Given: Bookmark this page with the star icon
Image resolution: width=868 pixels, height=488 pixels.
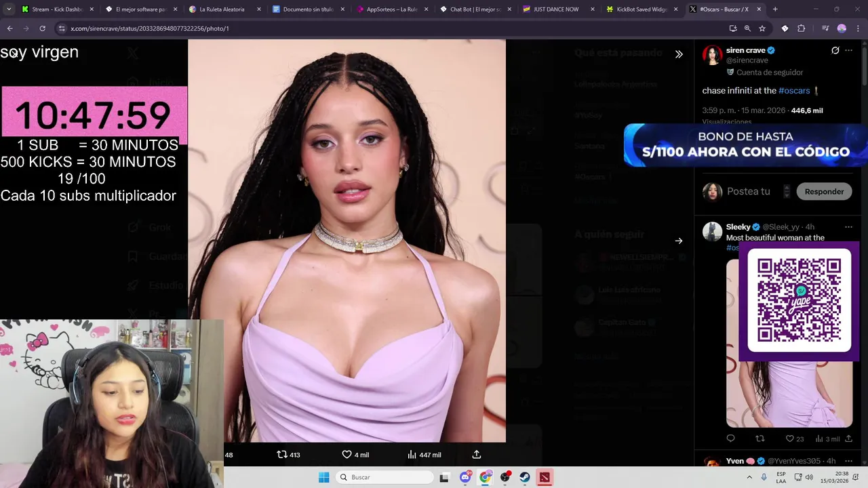Looking at the screenshot, I should tap(762, 28).
